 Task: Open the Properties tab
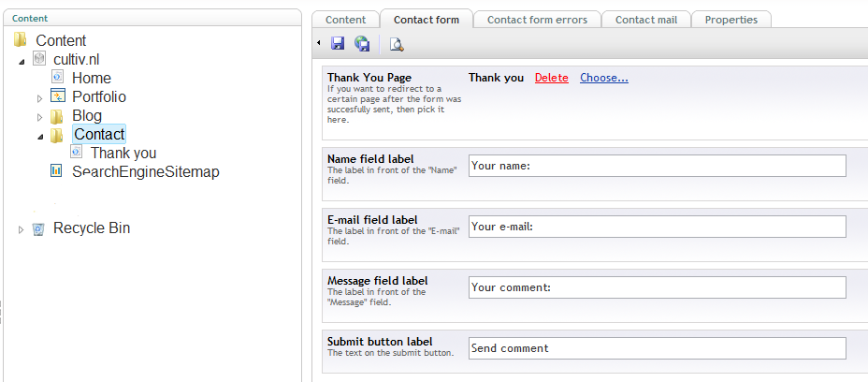[x=731, y=20]
